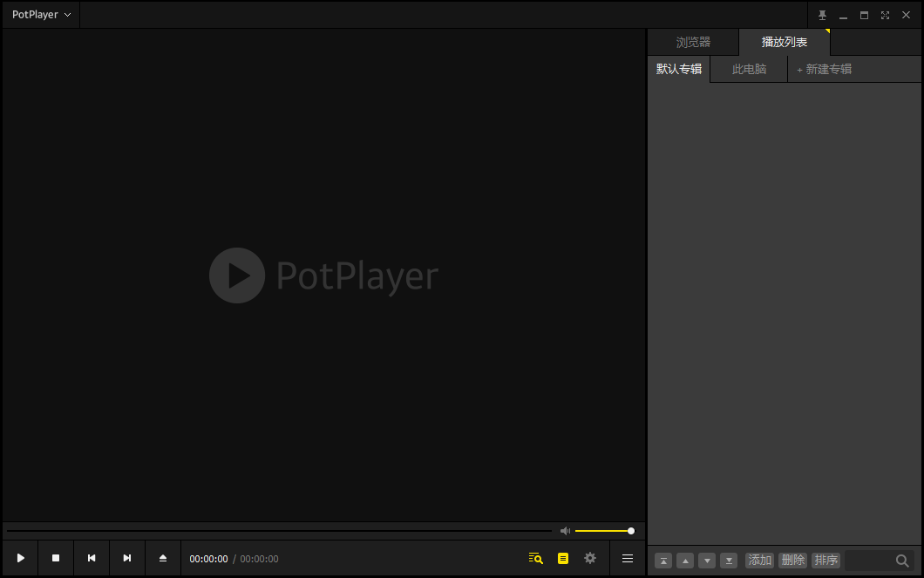Select the 此电脑 playlist tab
The image size is (924, 578).
coord(748,69)
